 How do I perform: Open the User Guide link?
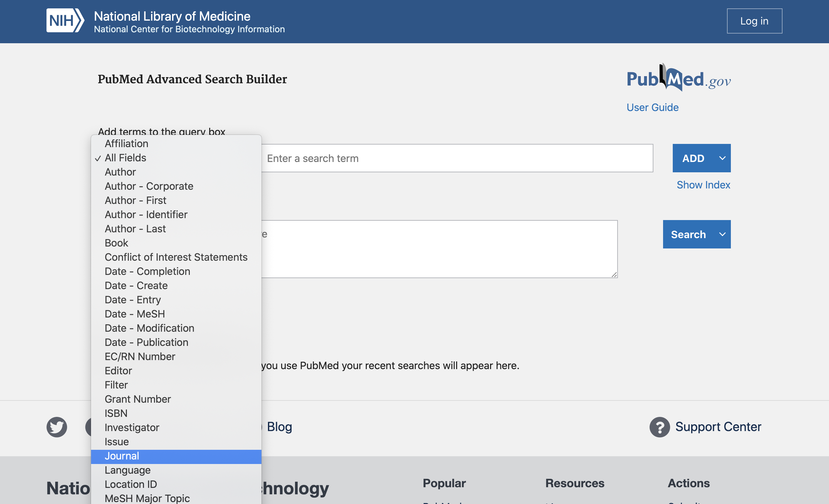click(652, 107)
